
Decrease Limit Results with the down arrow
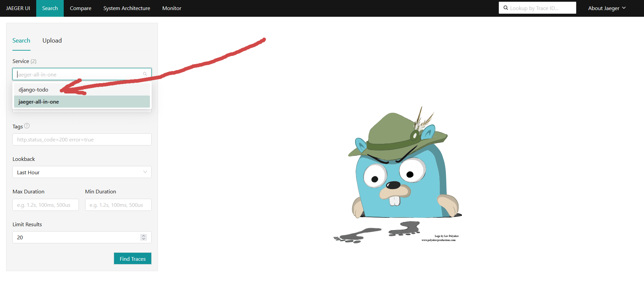tap(144, 239)
